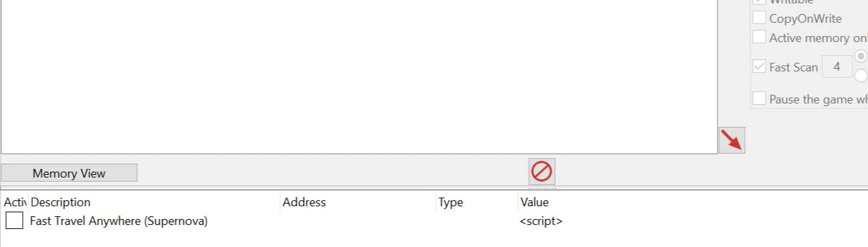
Task: Toggle the Active memory only checkbox
Action: click(x=759, y=37)
